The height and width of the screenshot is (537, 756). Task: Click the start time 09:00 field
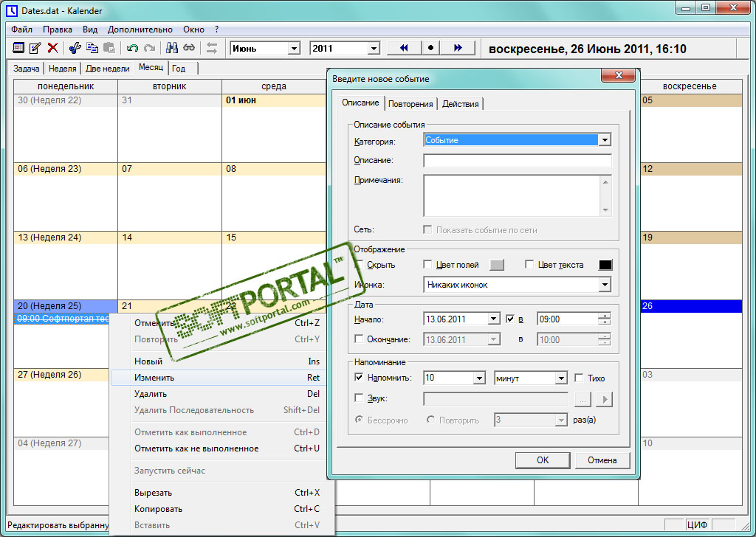click(x=568, y=319)
